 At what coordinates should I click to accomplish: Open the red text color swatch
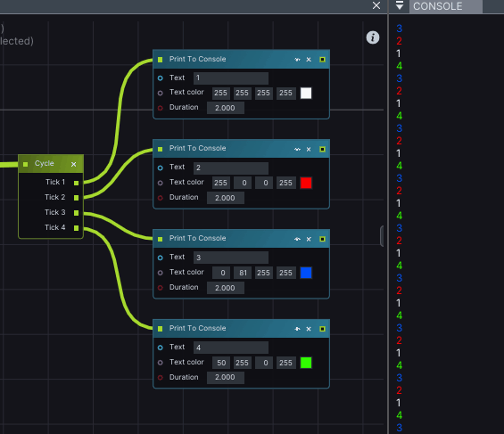tap(306, 183)
